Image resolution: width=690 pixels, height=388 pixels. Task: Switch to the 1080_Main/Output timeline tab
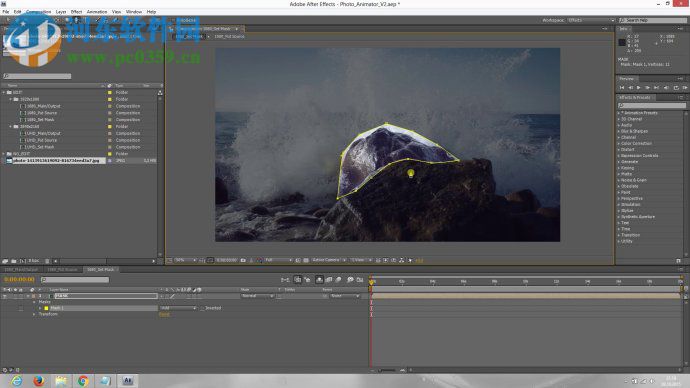[21, 270]
